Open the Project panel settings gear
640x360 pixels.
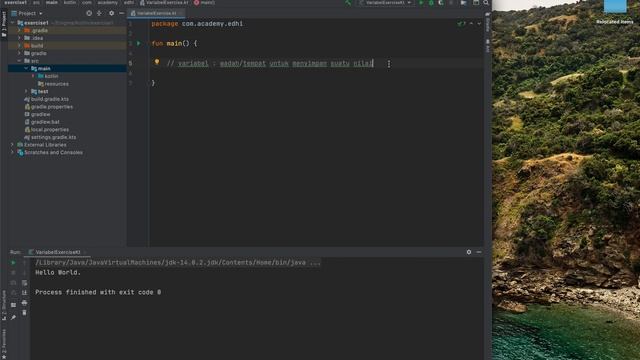[x=111, y=13]
